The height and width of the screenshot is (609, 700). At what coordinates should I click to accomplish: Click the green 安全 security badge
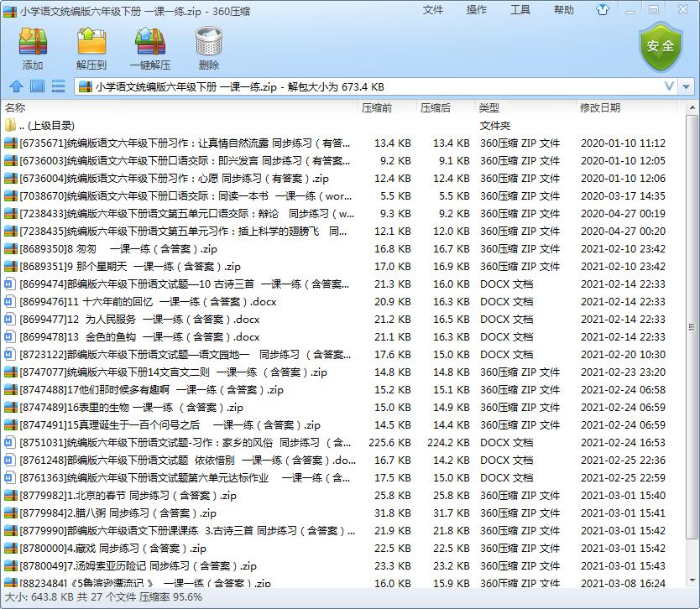661,47
